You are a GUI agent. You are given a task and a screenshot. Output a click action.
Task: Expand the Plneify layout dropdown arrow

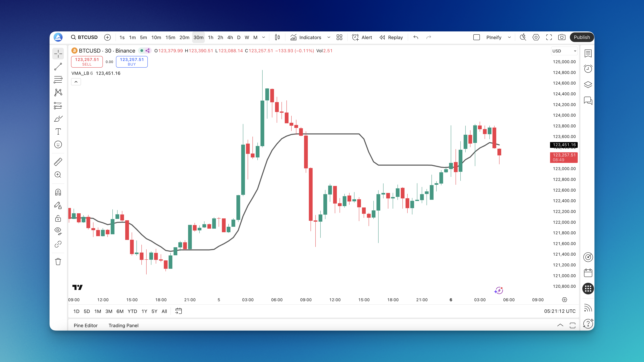pyautogui.click(x=509, y=37)
